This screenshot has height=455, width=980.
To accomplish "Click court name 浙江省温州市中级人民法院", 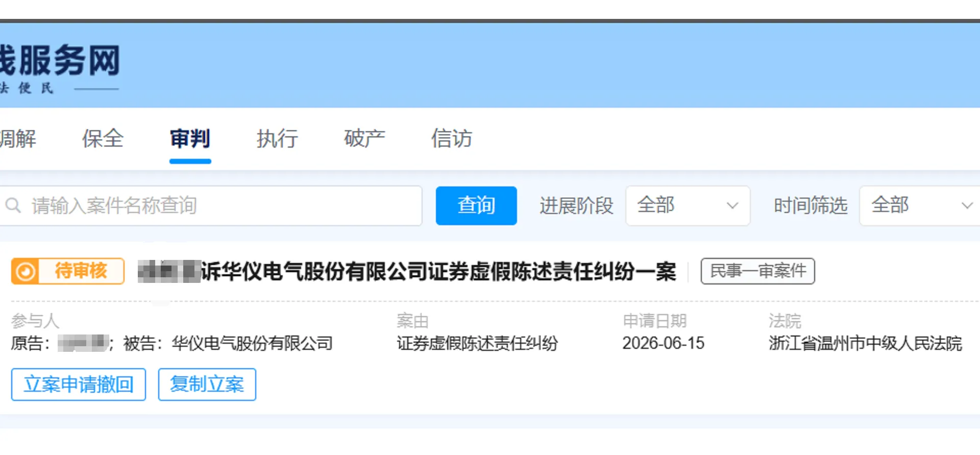I will (x=865, y=343).
